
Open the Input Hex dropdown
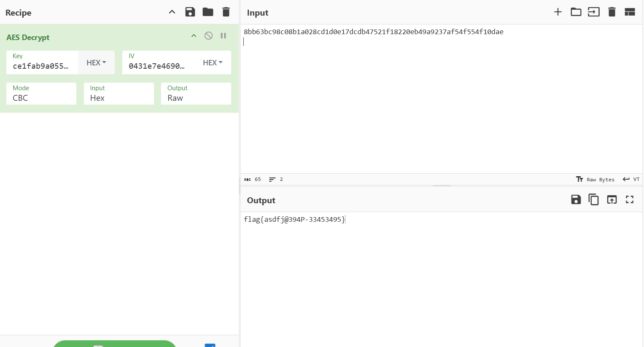(x=119, y=94)
